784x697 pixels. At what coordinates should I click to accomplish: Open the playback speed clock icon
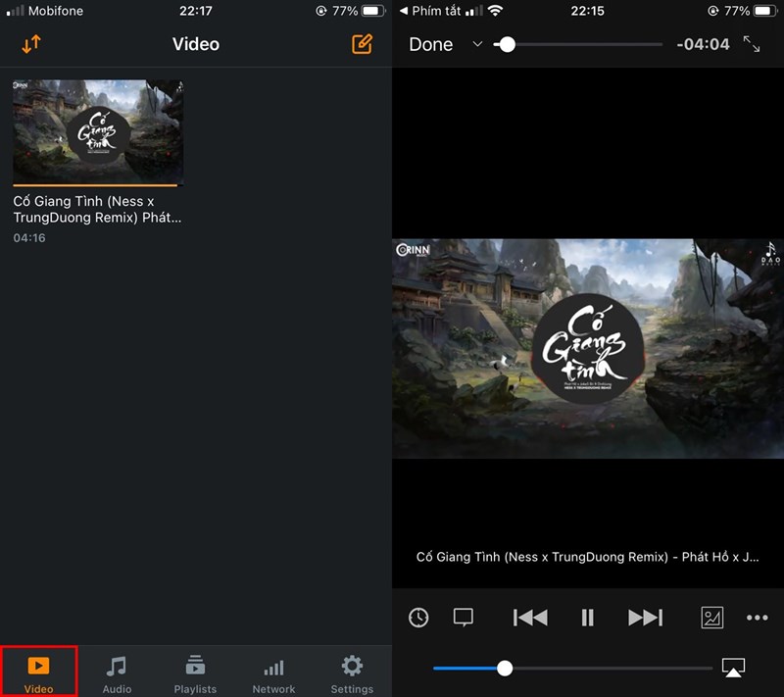point(418,618)
